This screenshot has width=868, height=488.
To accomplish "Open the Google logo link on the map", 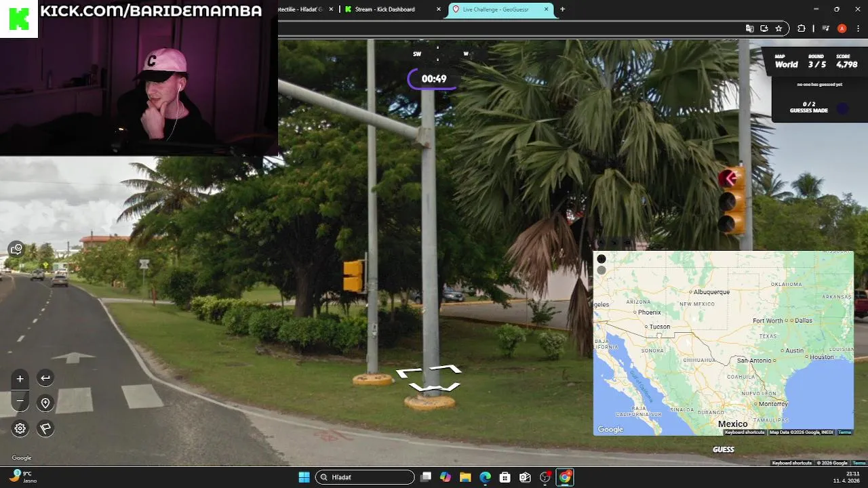I will [610, 430].
